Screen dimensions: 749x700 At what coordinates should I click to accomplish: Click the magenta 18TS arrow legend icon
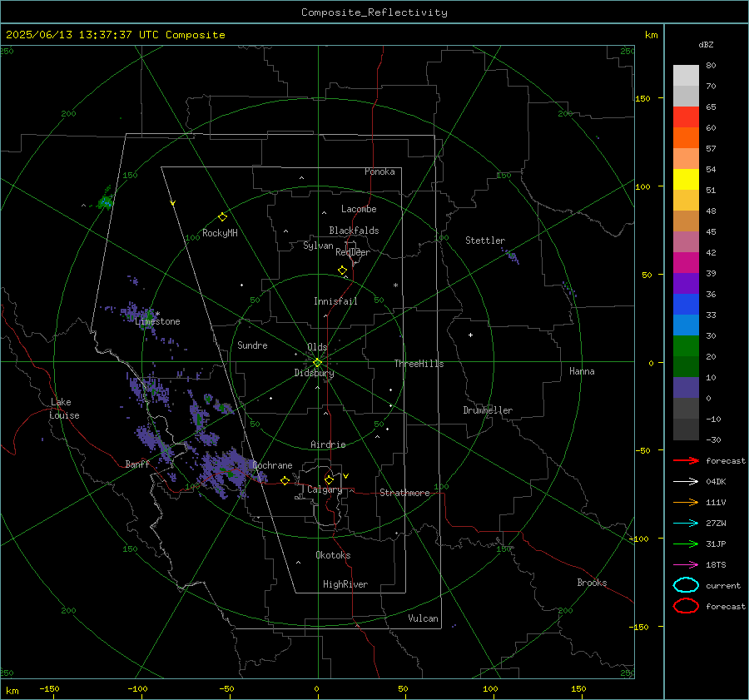pos(686,565)
